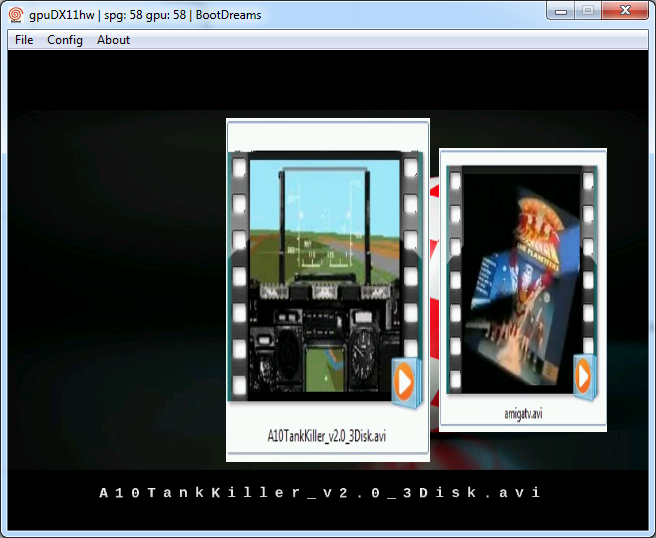Click play icon on amigatv.avi card
Viewport: 656px width, 538px height.
pyautogui.click(x=584, y=376)
